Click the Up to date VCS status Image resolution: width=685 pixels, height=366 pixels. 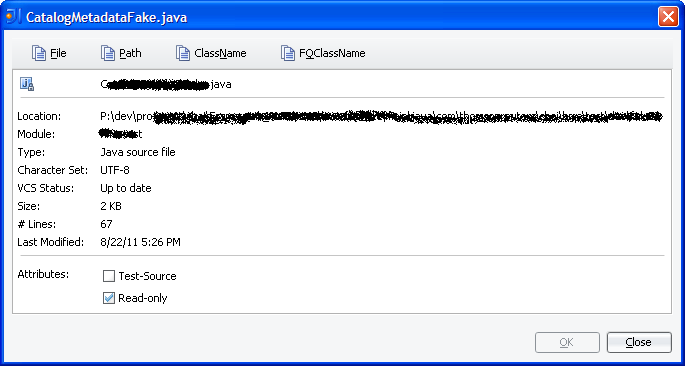(126, 188)
